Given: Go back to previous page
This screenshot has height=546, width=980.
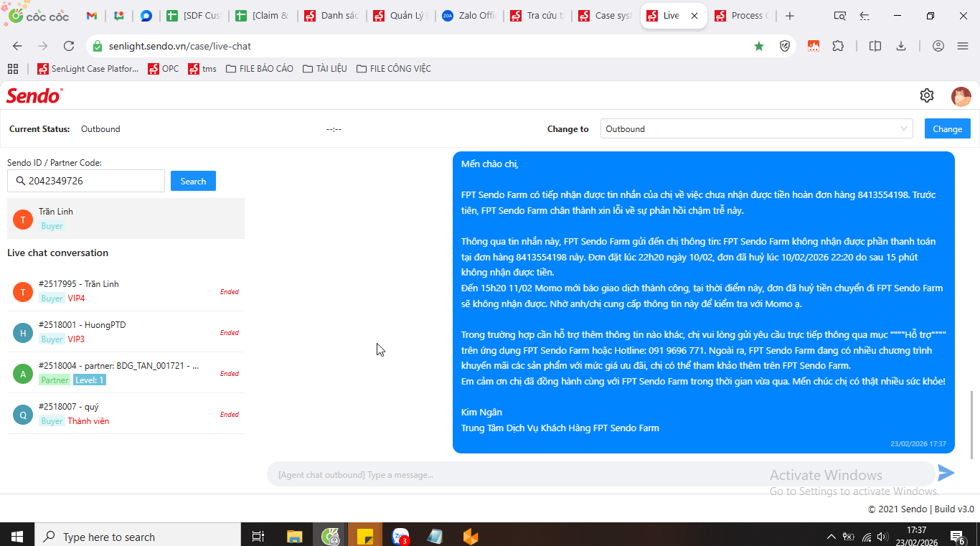Looking at the screenshot, I should [17, 46].
